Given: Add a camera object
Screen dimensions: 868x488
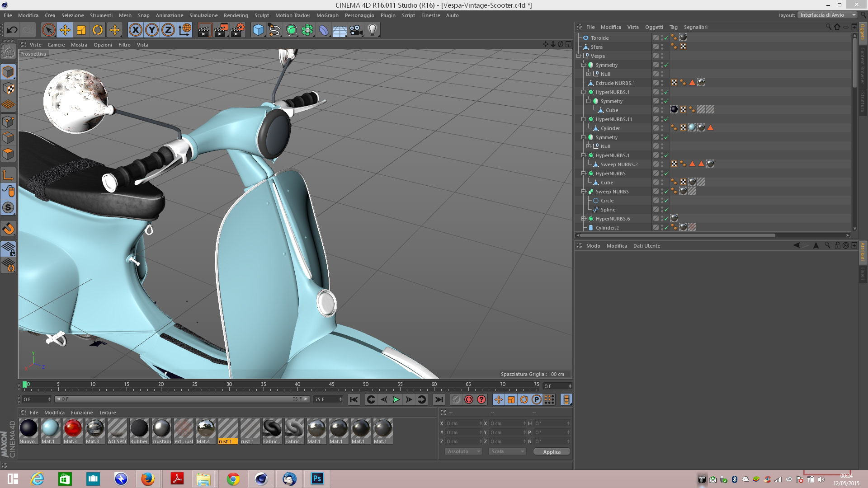Looking at the screenshot, I should [x=356, y=30].
